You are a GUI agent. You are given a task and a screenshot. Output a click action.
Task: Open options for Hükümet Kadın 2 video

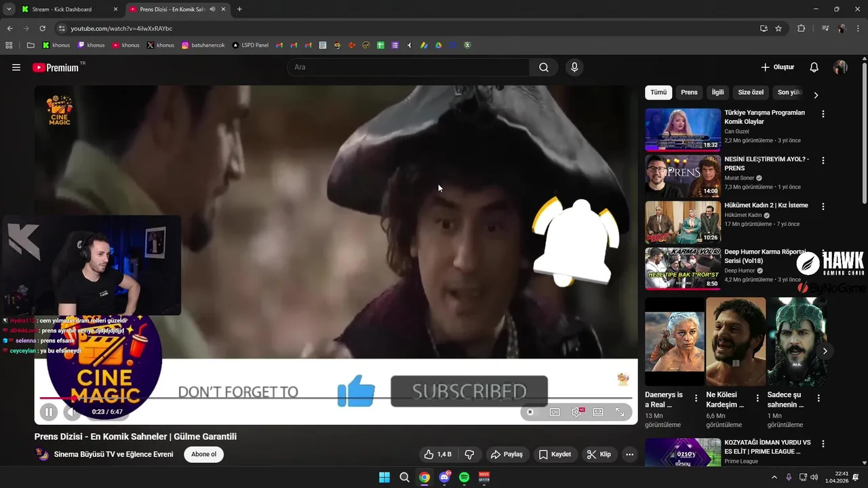(x=823, y=206)
